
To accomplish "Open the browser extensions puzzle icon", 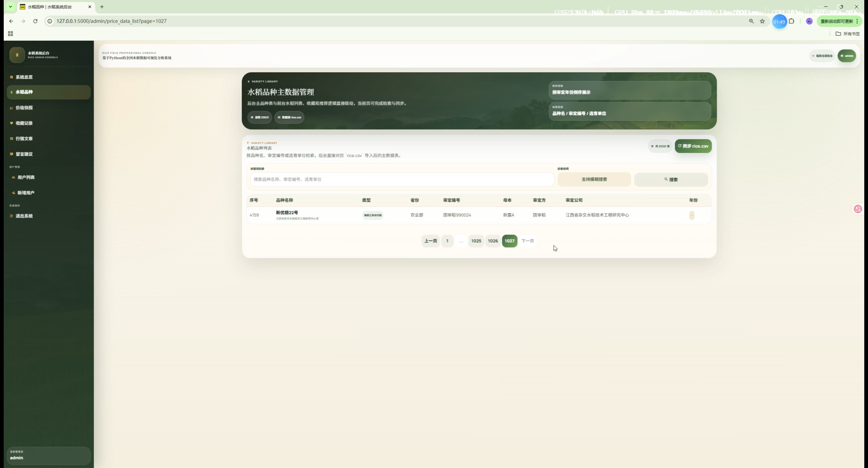I will 791,21.
